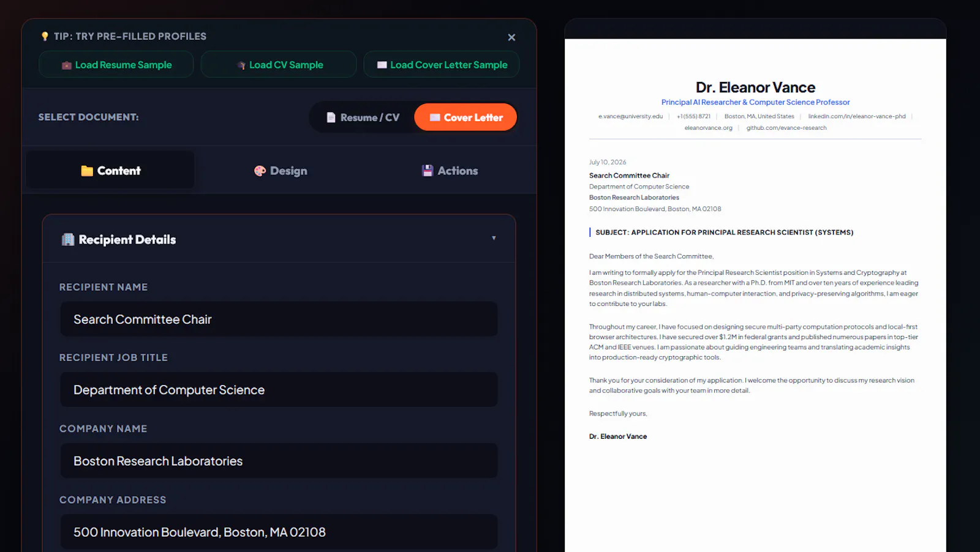Click the building icon beside Recipient Details
Screen dimensions: 980x552
[x=68, y=239]
